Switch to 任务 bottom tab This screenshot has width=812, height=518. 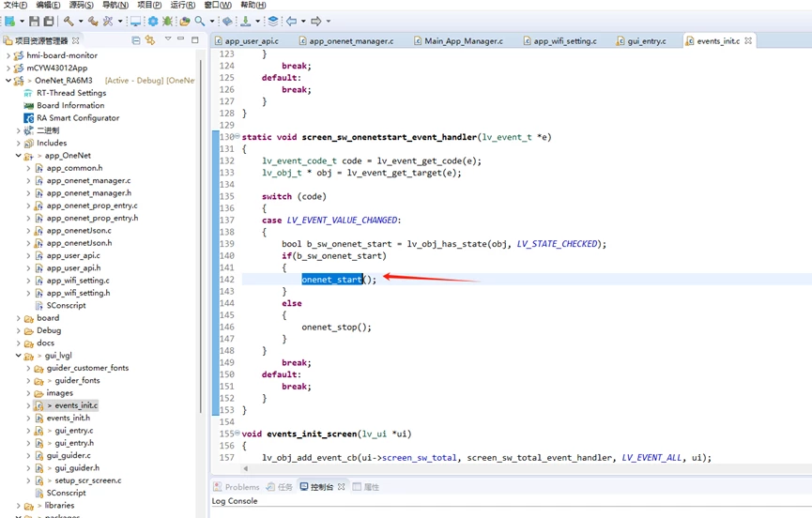pyautogui.click(x=280, y=487)
